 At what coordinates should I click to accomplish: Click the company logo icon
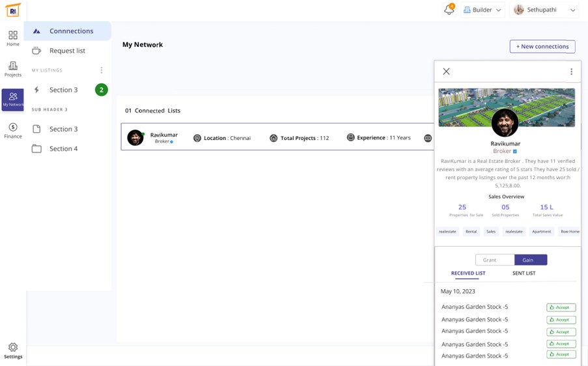tap(13, 10)
